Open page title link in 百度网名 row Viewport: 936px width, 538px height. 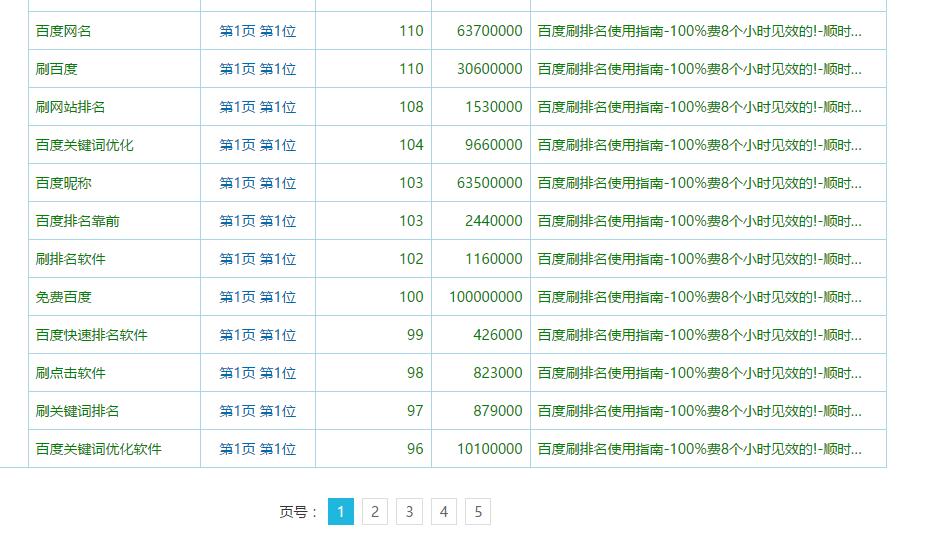pyautogui.click(x=699, y=31)
